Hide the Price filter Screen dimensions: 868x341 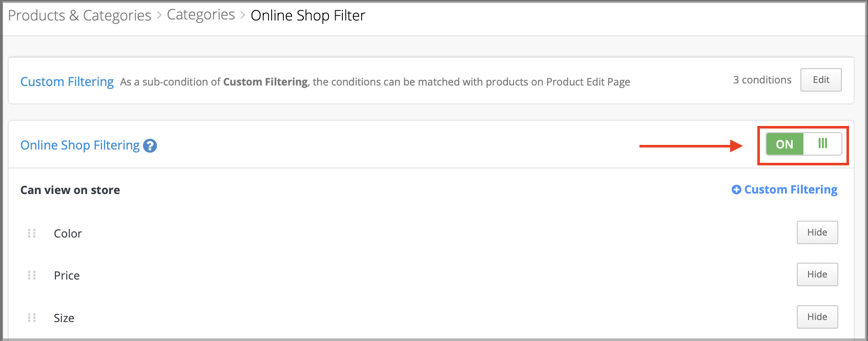817,274
